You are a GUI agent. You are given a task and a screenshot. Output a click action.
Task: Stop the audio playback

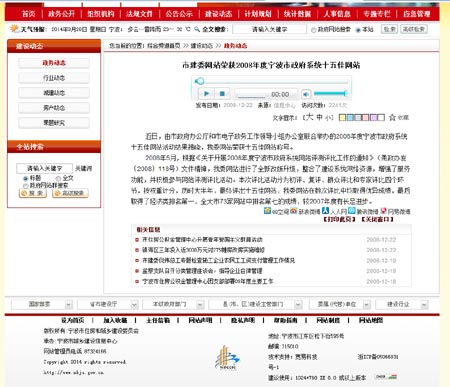click(222, 94)
